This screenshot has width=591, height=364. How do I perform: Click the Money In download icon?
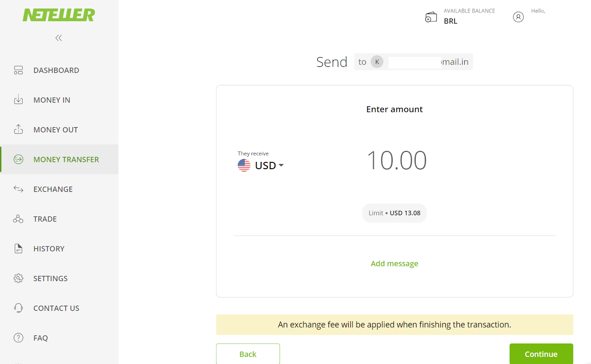[x=18, y=100]
